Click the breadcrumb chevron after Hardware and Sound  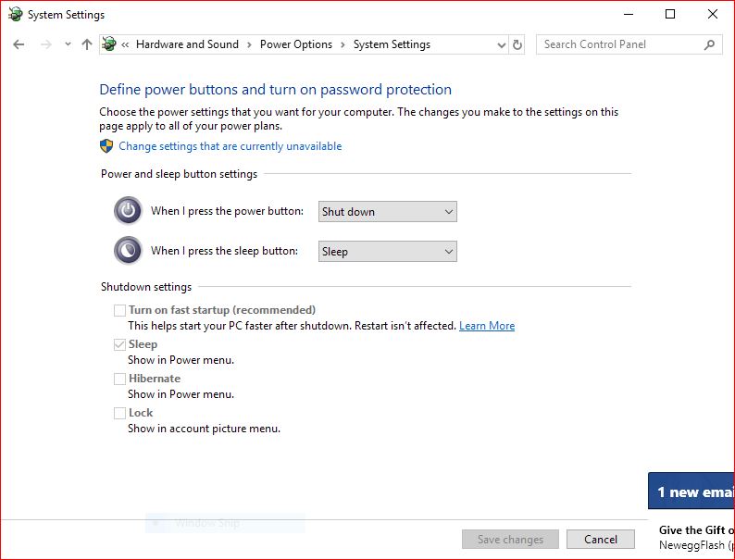(249, 45)
